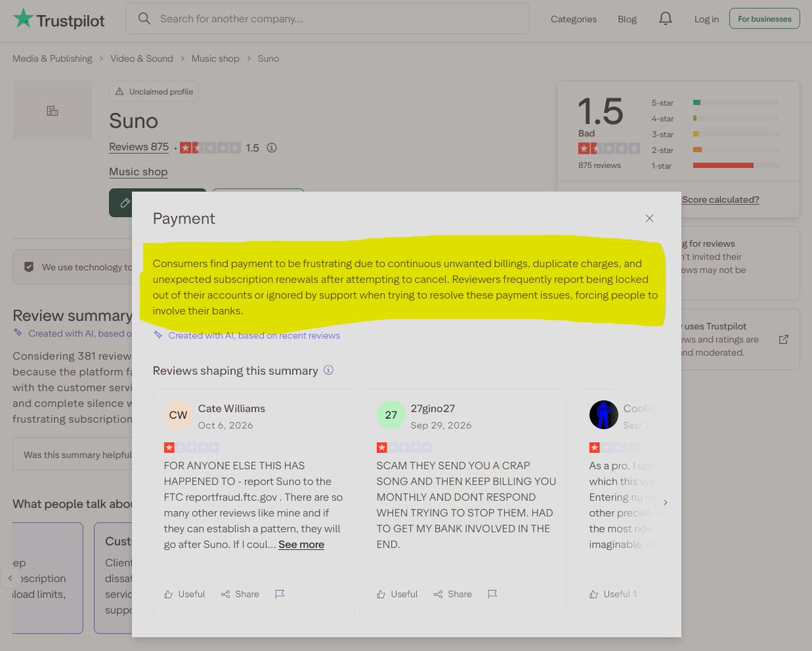Filter reviews by the 3-star bar
Viewport: 812px width, 651px height.
(735, 134)
